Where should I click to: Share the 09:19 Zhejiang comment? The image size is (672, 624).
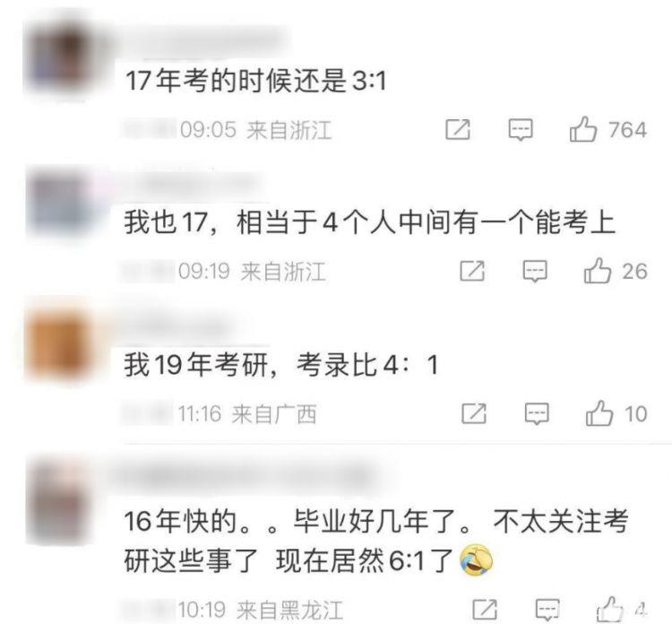click(472, 271)
